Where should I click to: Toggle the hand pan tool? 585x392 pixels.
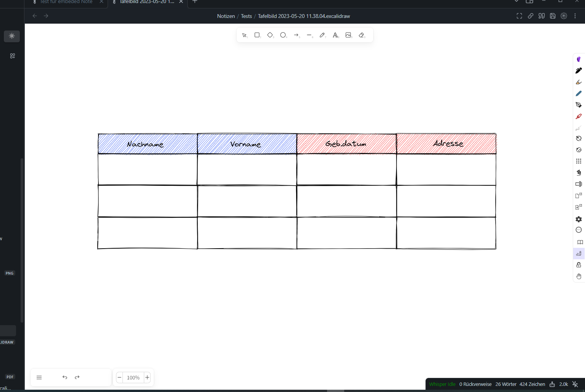(579, 276)
